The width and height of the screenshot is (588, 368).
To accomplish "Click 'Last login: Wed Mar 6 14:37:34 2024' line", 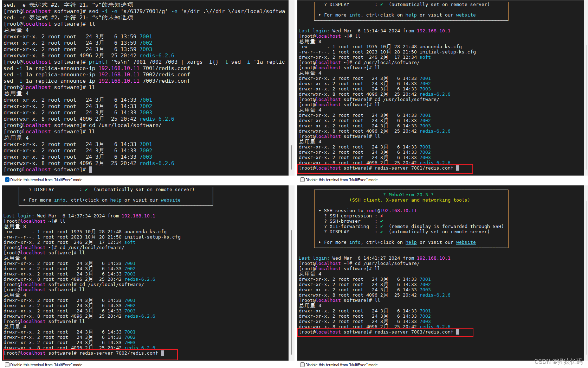I will point(79,216).
